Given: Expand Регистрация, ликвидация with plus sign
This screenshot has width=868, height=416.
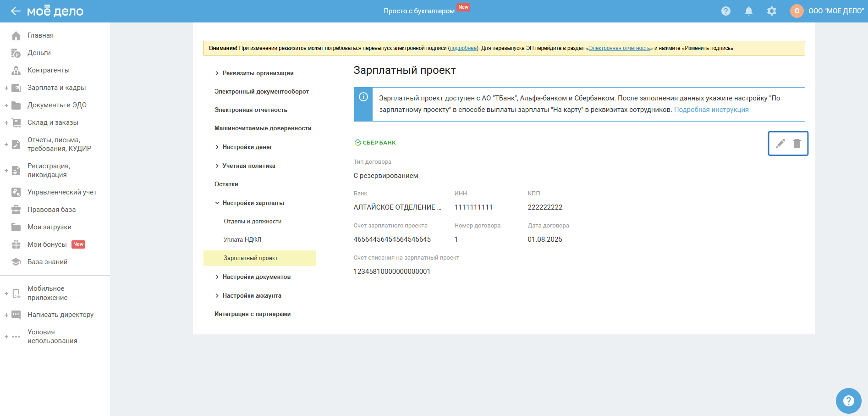Looking at the screenshot, I should tap(6, 171).
